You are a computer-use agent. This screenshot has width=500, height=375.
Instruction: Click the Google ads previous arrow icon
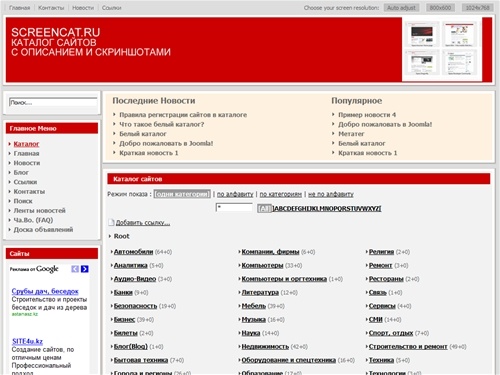click(75, 269)
